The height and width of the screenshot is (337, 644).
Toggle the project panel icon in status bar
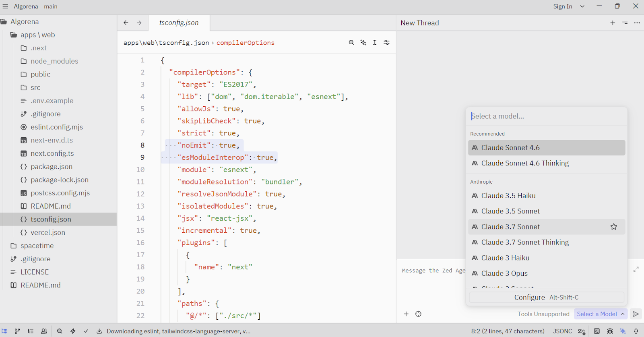click(x=4, y=331)
